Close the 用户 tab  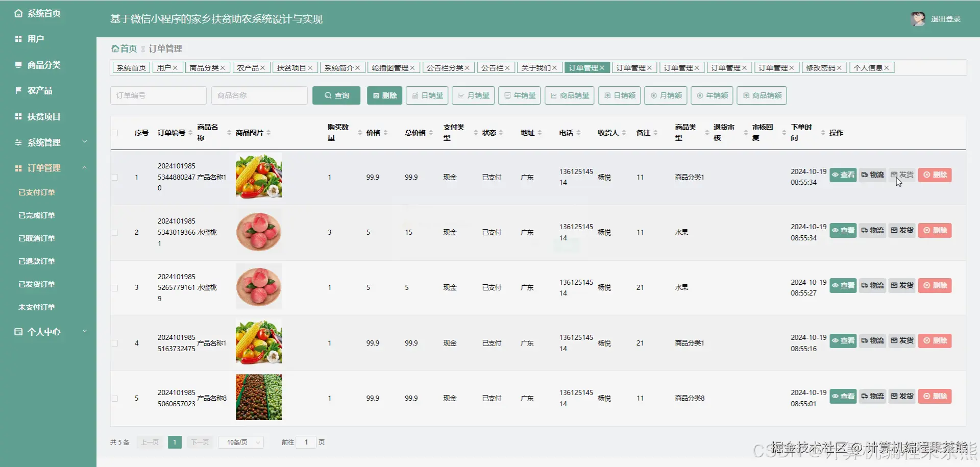pyautogui.click(x=175, y=68)
